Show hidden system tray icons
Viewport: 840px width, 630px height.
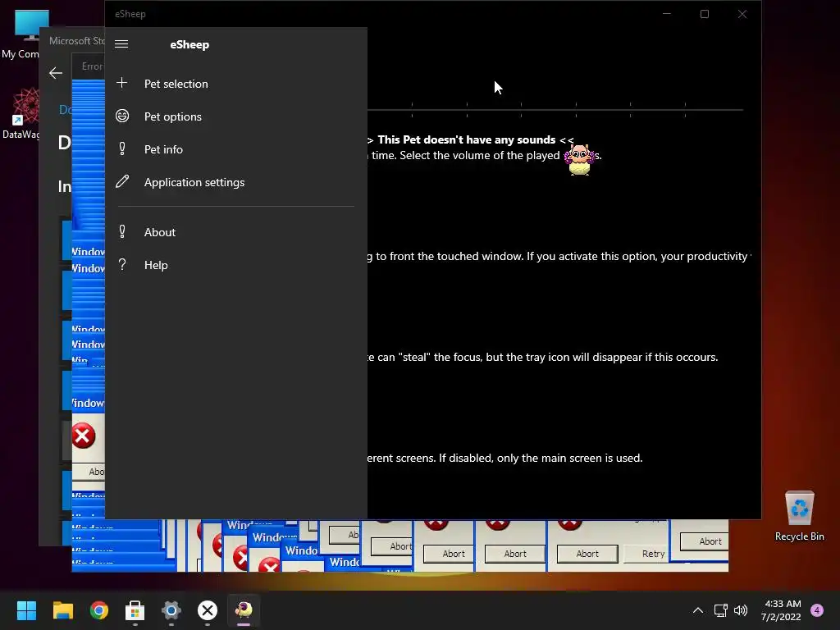coord(698,610)
